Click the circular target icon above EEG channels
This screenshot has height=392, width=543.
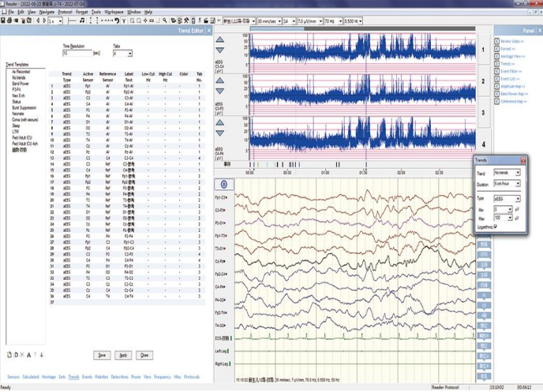pyautogui.click(x=223, y=185)
